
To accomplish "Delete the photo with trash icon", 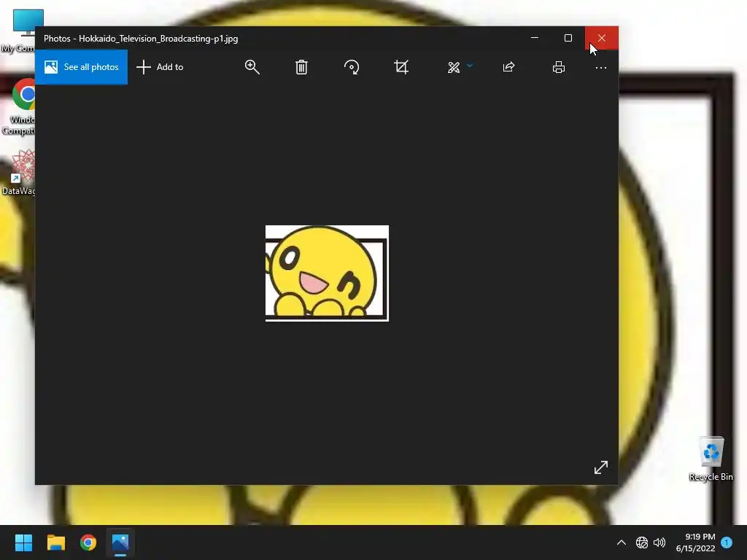I will (301, 67).
